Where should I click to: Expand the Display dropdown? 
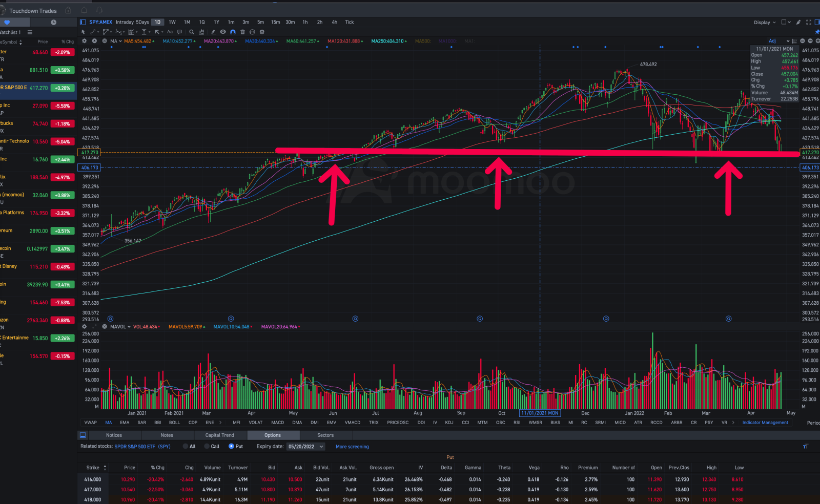click(x=765, y=23)
